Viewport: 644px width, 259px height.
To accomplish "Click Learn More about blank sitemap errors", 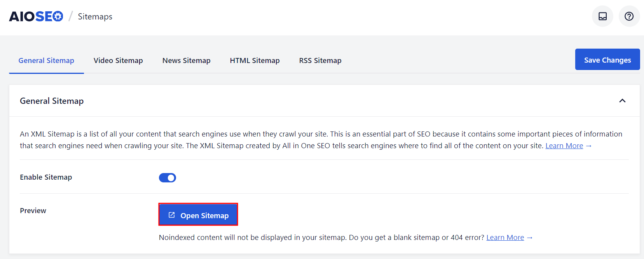I will 505,237.
